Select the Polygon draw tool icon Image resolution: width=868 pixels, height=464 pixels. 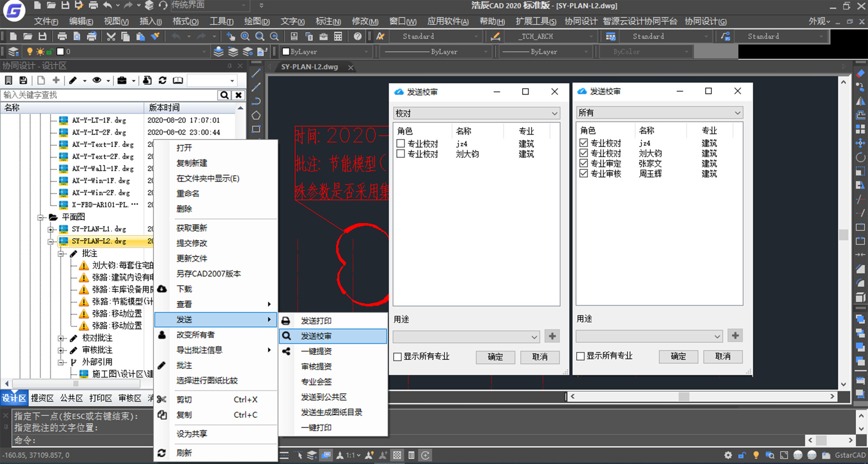click(x=256, y=115)
